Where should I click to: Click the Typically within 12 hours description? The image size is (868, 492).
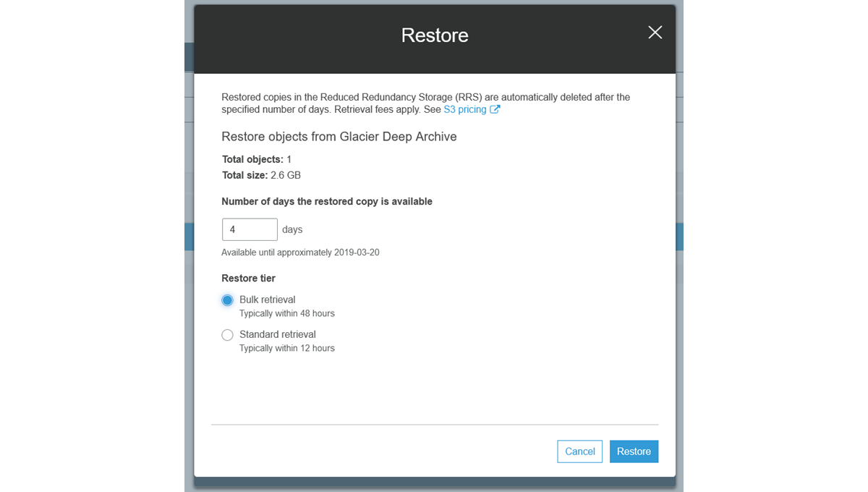(286, 348)
